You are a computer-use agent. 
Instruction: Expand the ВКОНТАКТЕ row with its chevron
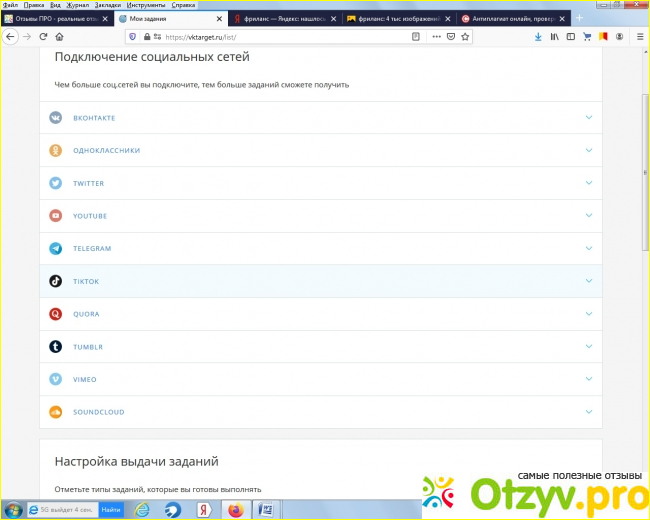(x=589, y=118)
